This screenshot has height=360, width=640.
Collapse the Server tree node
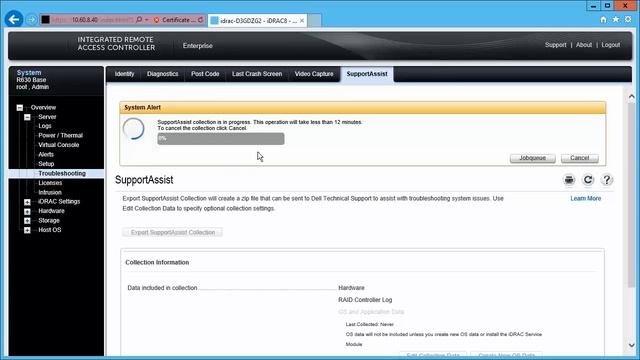click(27, 117)
